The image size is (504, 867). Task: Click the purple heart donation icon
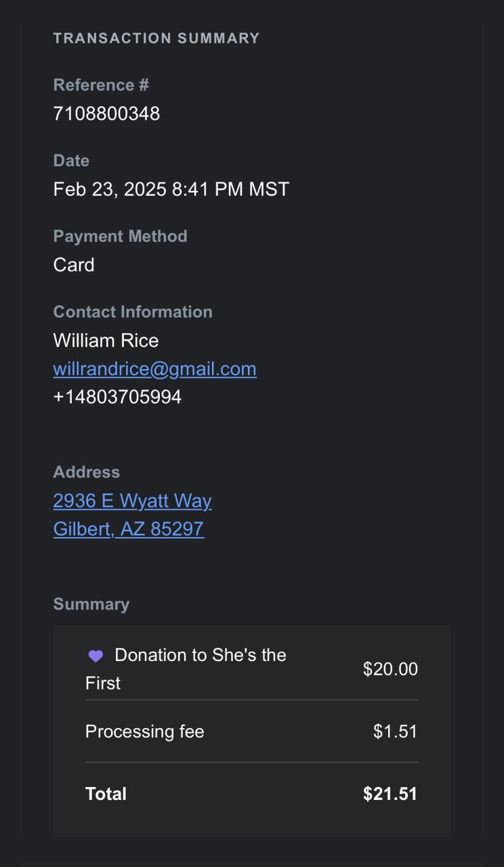coord(96,656)
